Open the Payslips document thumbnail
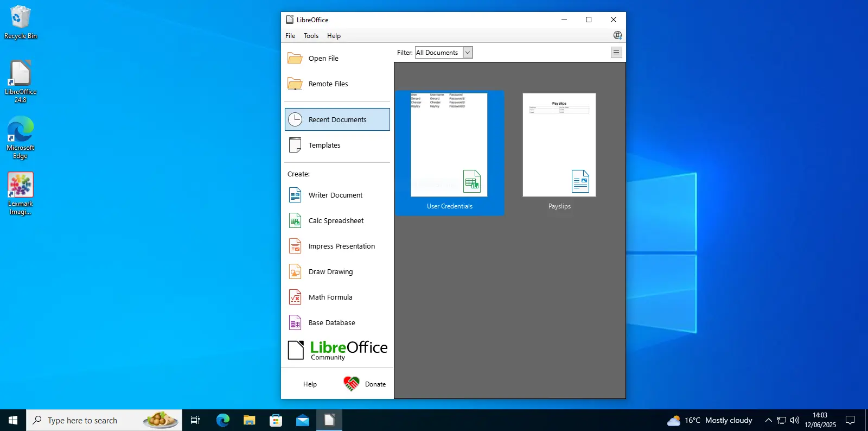This screenshot has height=431, width=868. tap(559, 145)
